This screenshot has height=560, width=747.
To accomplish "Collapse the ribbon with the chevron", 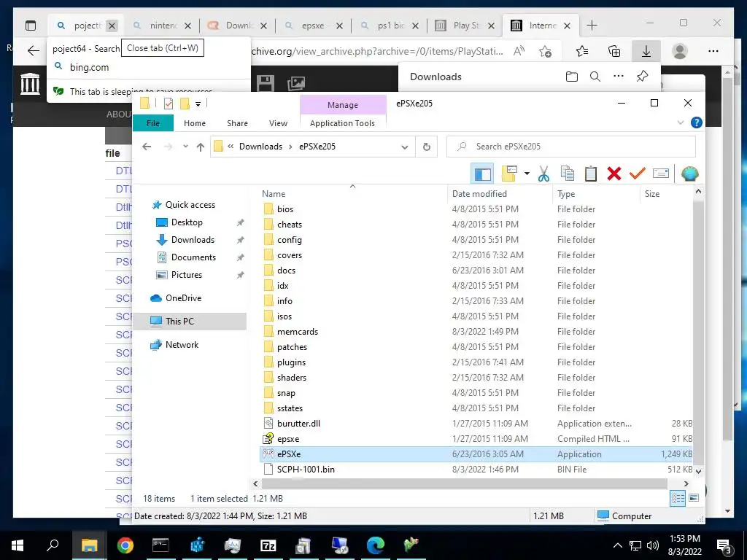I will [x=681, y=122].
